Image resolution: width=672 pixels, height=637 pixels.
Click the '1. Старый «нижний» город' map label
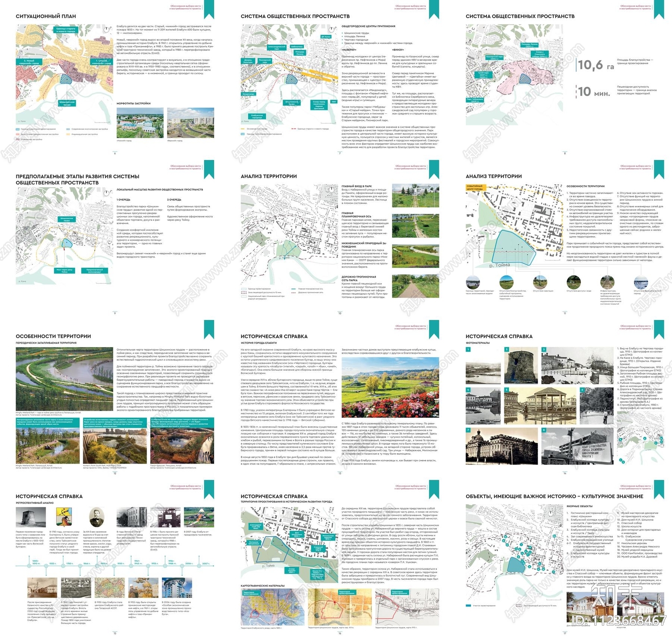tap(101, 61)
